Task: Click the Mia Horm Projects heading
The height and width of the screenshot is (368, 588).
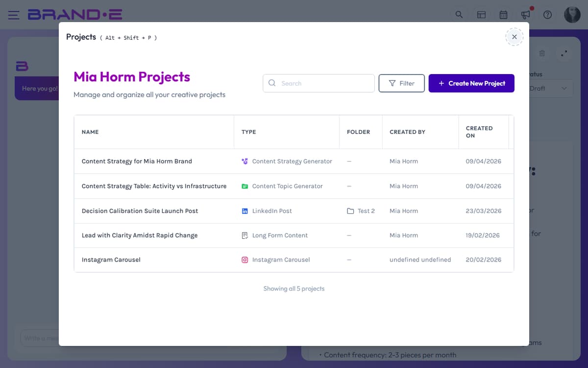Action: point(132,77)
